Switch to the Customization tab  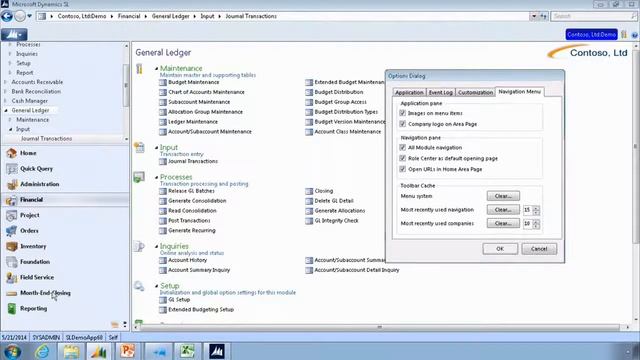[475, 93]
